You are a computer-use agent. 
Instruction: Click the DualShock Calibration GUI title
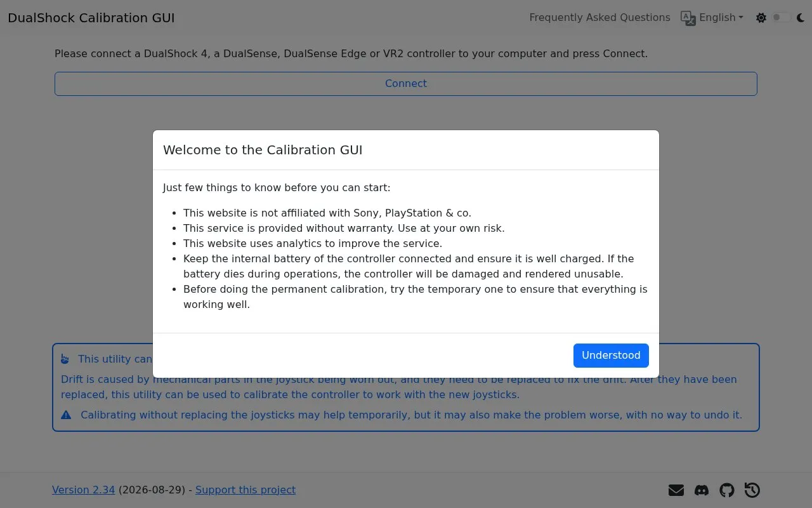pos(91,18)
